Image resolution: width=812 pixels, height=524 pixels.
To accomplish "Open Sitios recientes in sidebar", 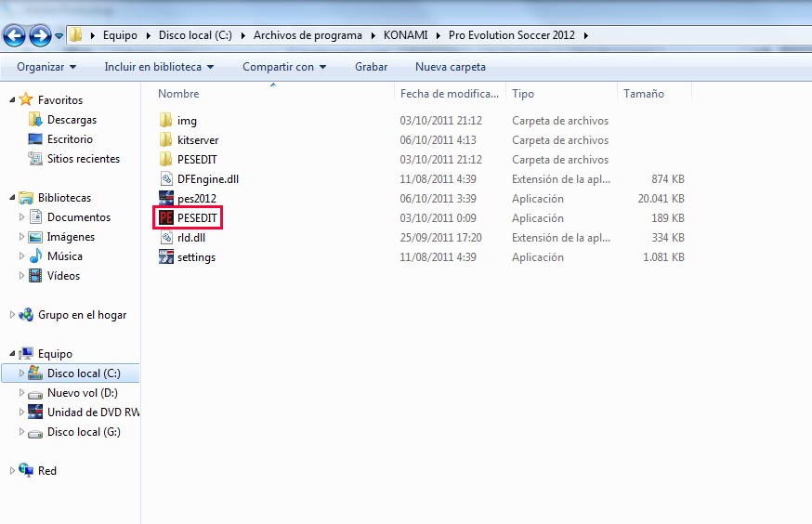I will click(x=84, y=159).
